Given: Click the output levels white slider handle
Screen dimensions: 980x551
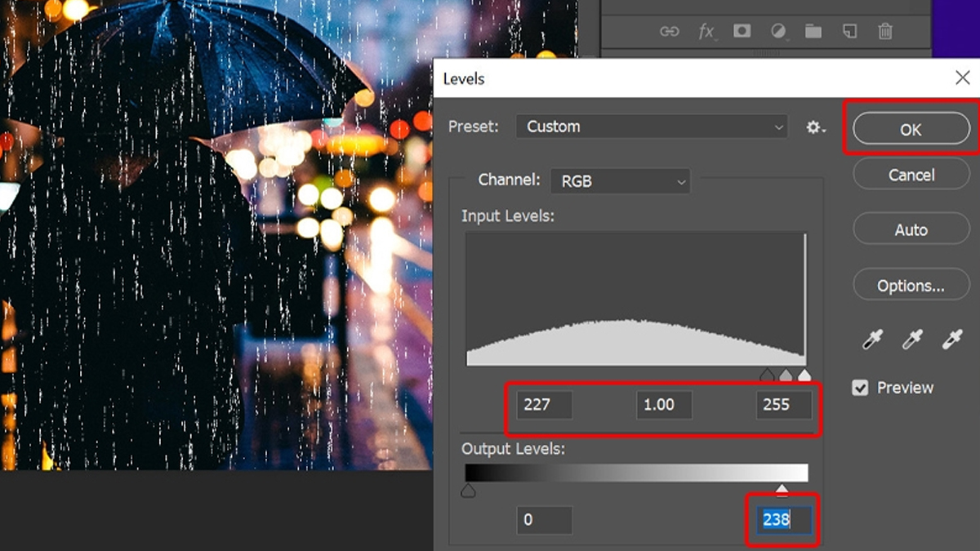Looking at the screenshot, I should coord(782,490).
